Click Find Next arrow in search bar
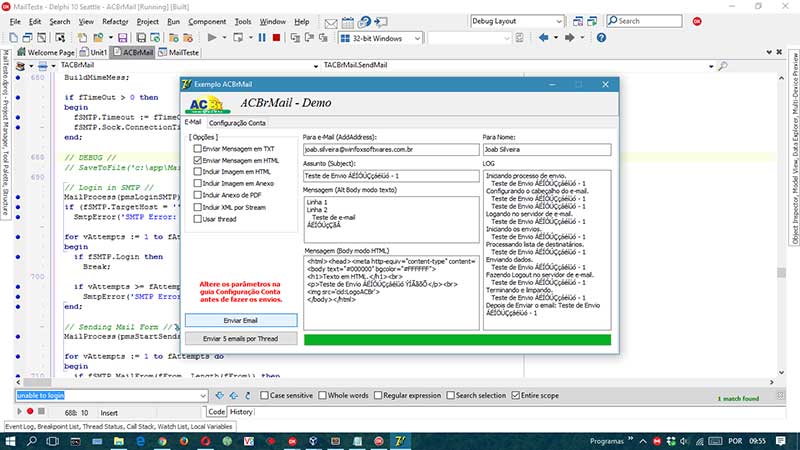800x450 pixels. (219, 395)
